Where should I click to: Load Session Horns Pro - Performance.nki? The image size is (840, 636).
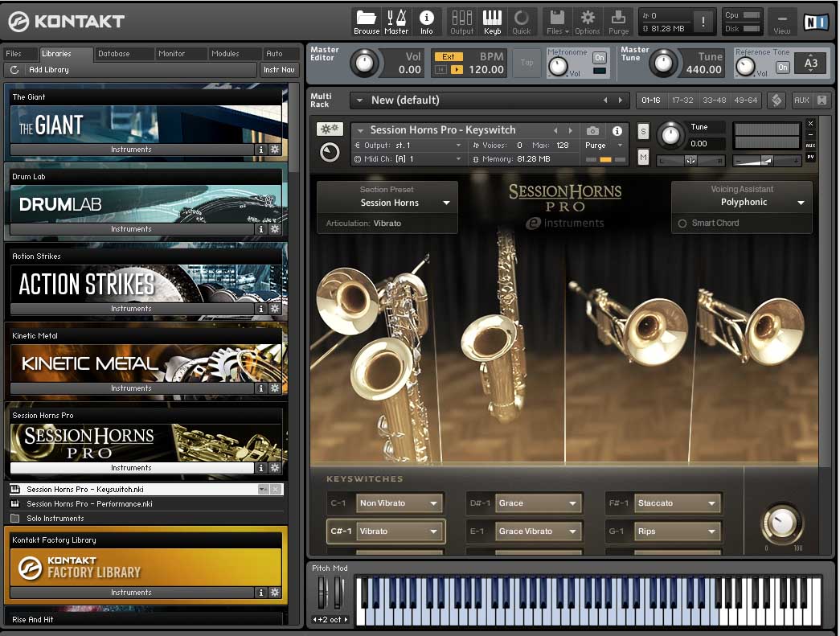coord(89,504)
